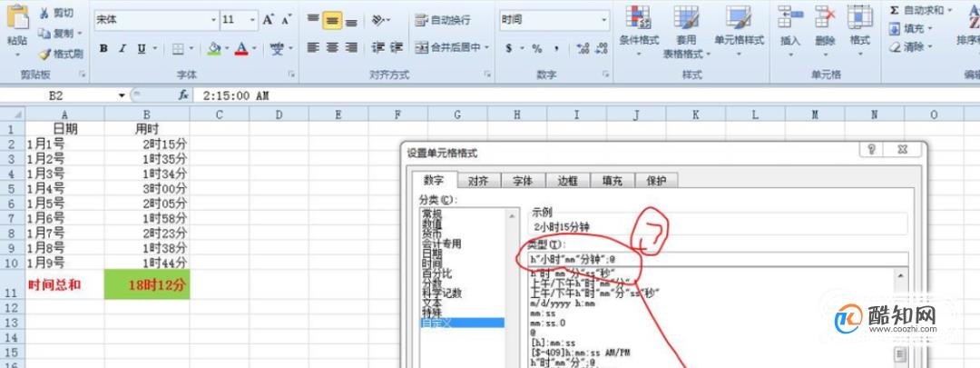980x368 pixels.
Task: Expand the font size dropdown
Action: click(252, 20)
